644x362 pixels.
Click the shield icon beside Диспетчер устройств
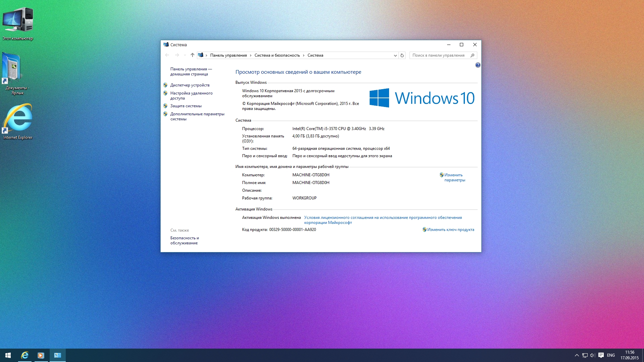(x=165, y=85)
